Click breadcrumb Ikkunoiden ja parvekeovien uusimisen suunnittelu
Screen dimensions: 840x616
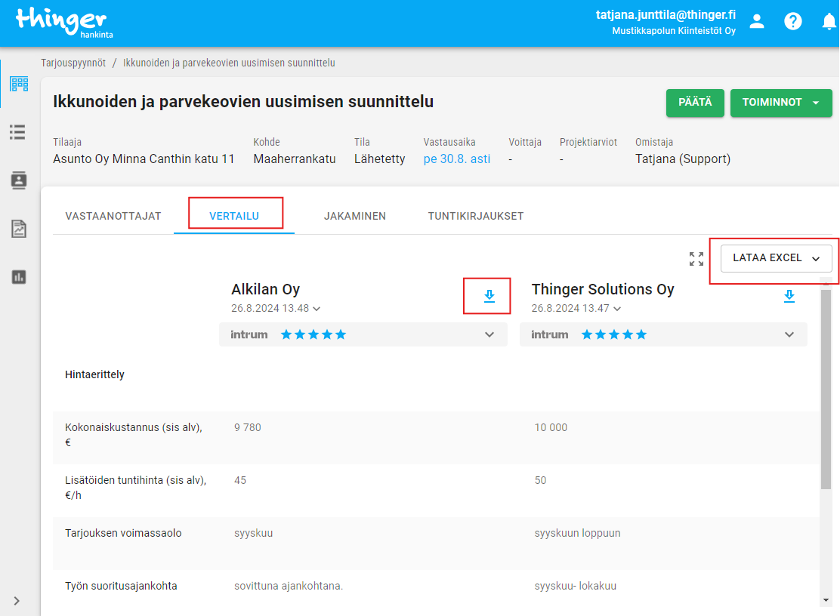[229, 63]
